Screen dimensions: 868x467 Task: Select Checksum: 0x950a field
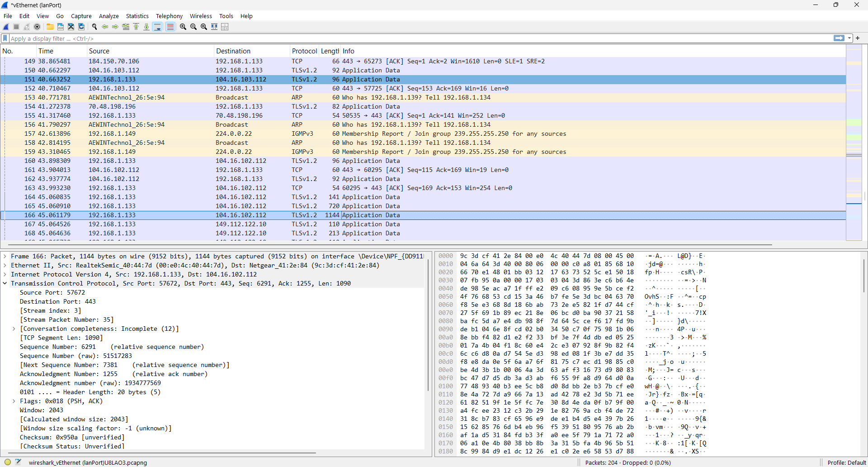click(72, 437)
